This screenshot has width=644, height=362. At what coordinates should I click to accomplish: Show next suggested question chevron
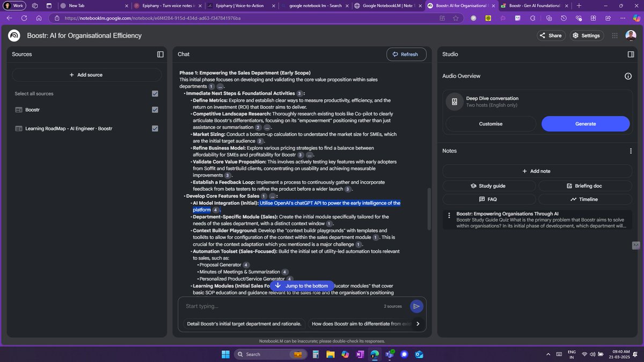point(418,324)
